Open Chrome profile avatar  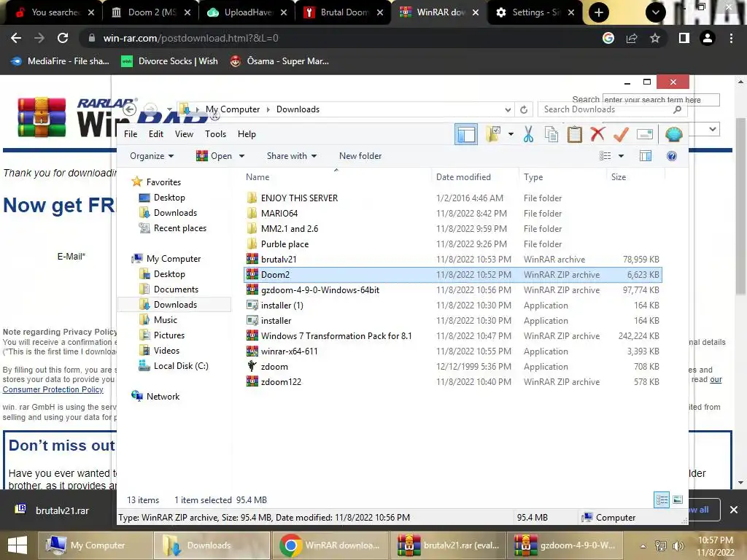(708, 38)
